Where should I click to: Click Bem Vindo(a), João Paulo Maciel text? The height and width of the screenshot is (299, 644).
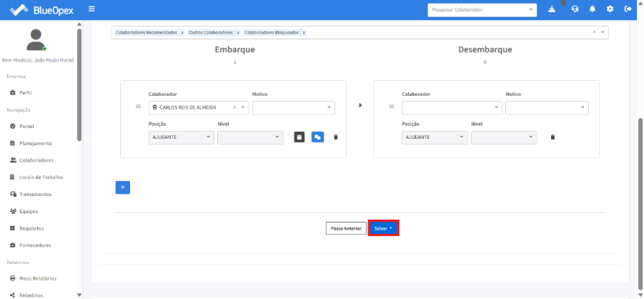pyautogui.click(x=38, y=61)
